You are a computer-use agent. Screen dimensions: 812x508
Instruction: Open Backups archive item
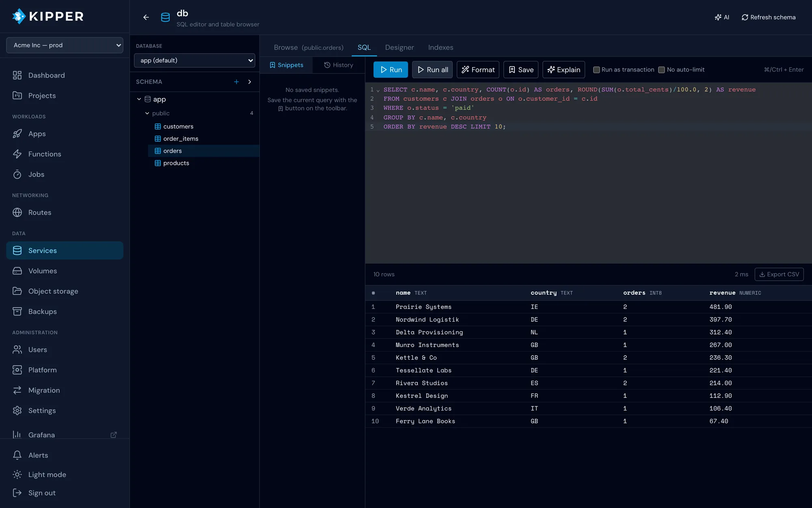65,312
